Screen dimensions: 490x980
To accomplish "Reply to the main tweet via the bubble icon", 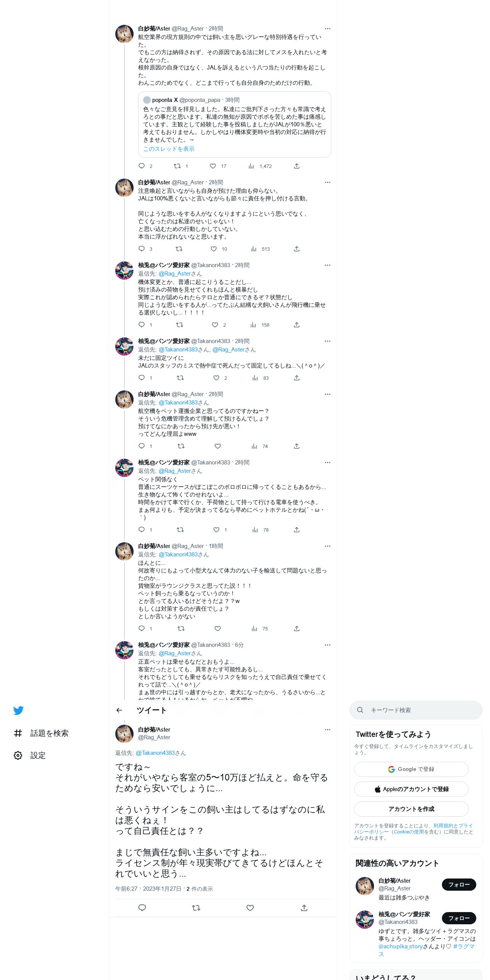I will tap(142, 908).
